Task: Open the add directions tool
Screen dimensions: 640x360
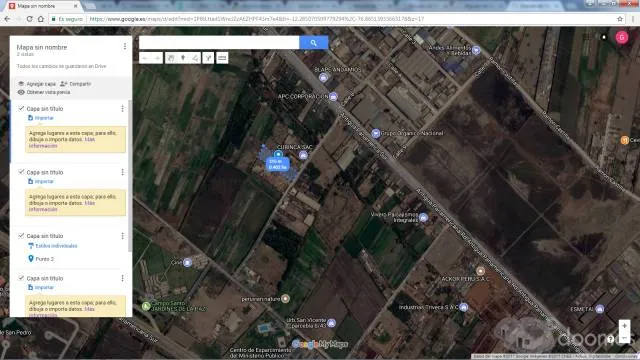Action: (x=208, y=58)
